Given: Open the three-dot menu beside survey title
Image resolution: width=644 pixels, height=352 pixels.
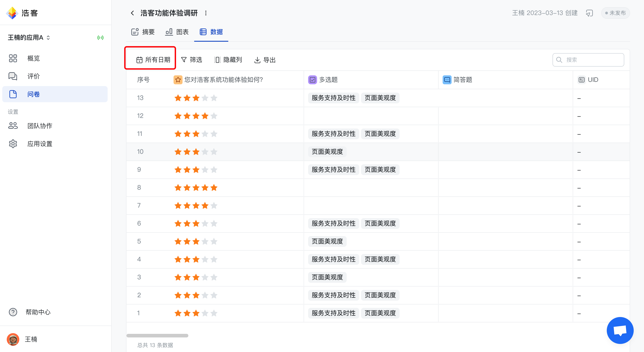Looking at the screenshot, I should pyautogui.click(x=206, y=13).
